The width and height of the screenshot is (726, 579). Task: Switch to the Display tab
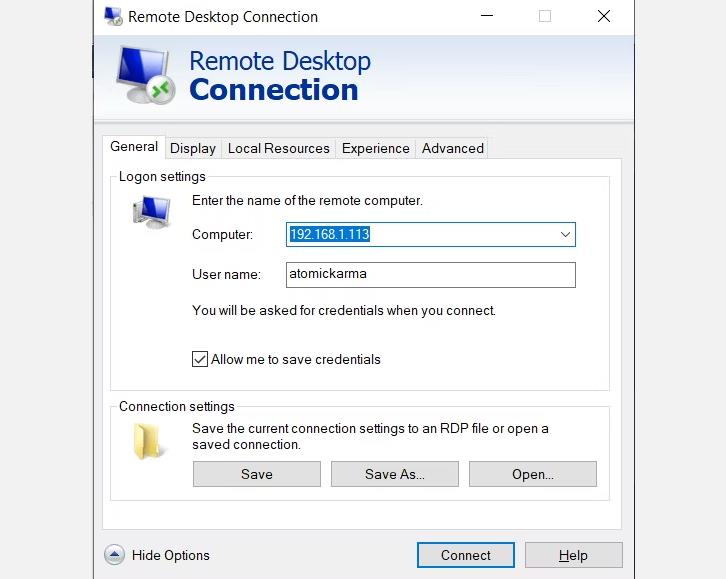tap(193, 149)
